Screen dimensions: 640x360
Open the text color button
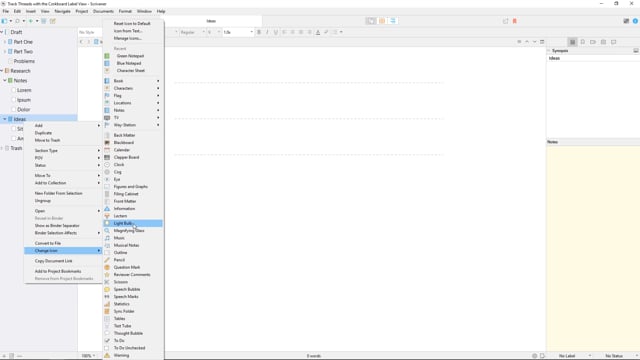pyautogui.click(x=318, y=32)
